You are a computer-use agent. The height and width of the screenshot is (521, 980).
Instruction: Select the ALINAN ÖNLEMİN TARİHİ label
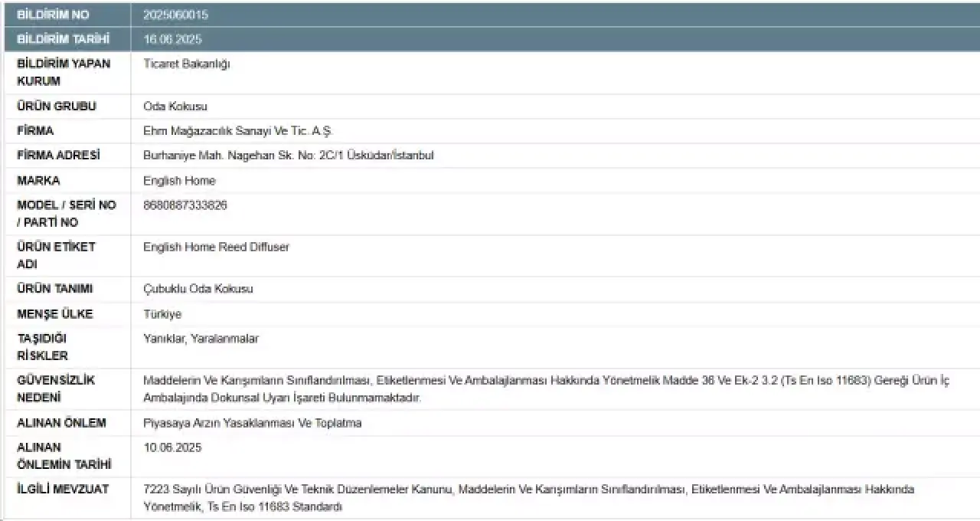click(64, 456)
